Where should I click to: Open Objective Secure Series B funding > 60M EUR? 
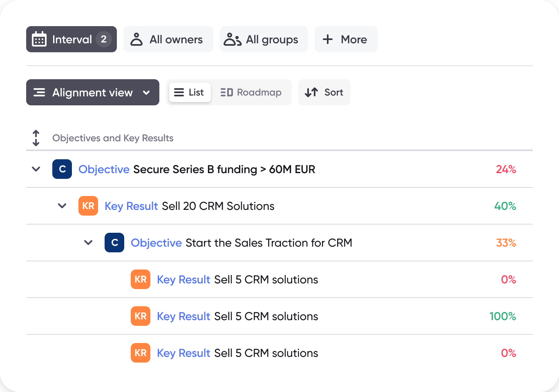tap(197, 169)
